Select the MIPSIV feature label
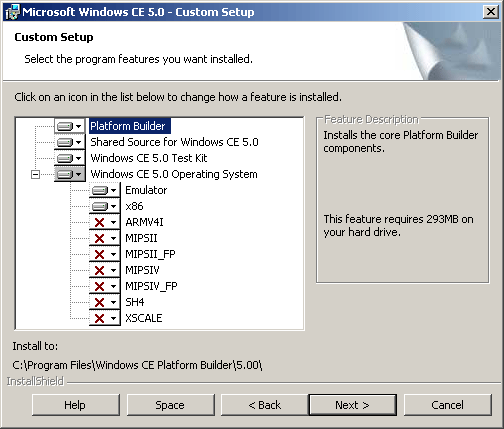 pos(142,270)
